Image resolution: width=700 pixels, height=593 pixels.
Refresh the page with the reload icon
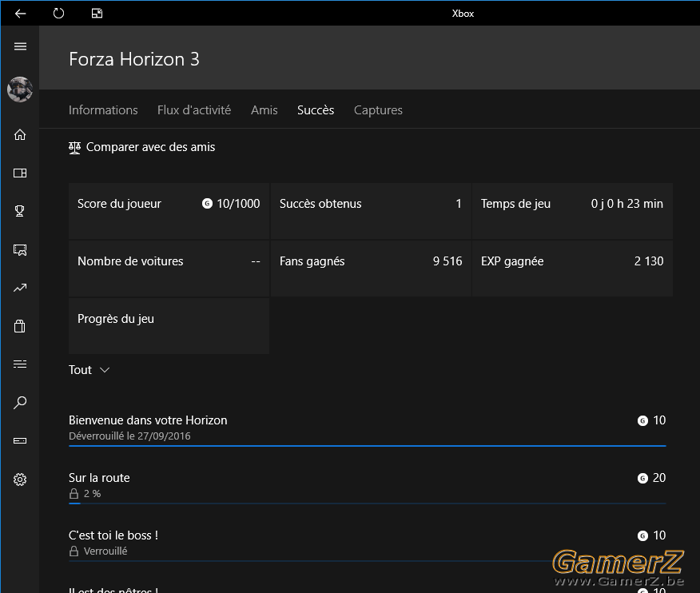(x=58, y=14)
